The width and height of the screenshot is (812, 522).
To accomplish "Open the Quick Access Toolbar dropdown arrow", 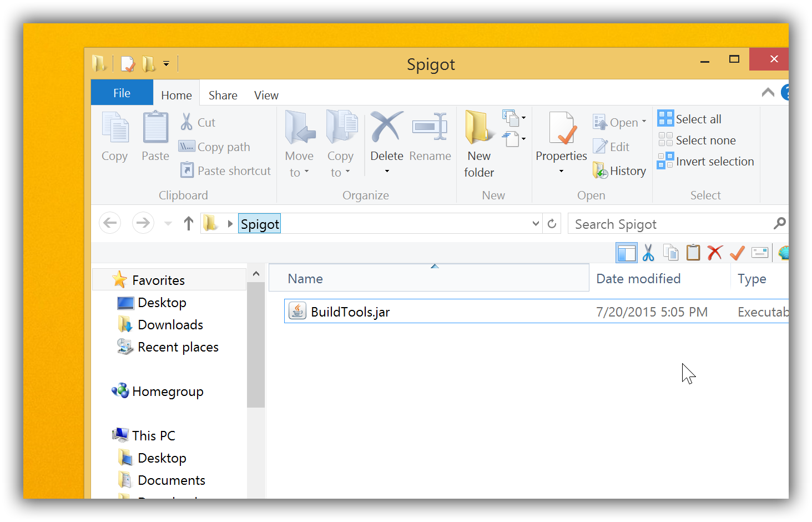I will (x=166, y=63).
